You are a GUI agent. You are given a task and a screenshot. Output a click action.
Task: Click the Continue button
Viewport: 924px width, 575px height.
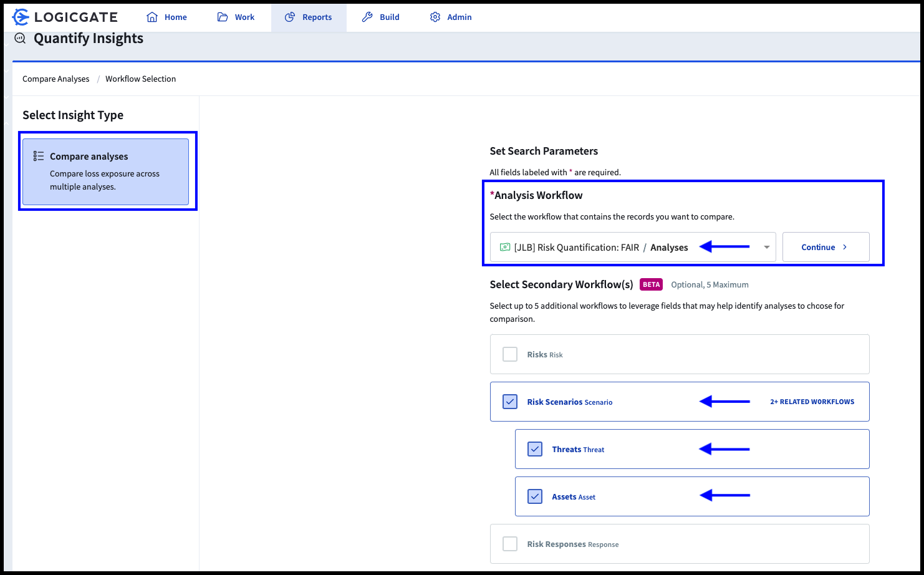tap(825, 247)
